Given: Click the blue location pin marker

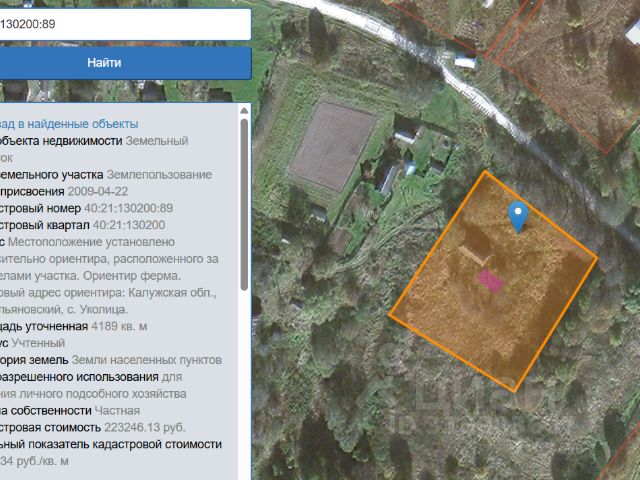Looking at the screenshot, I should coord(518,216).
